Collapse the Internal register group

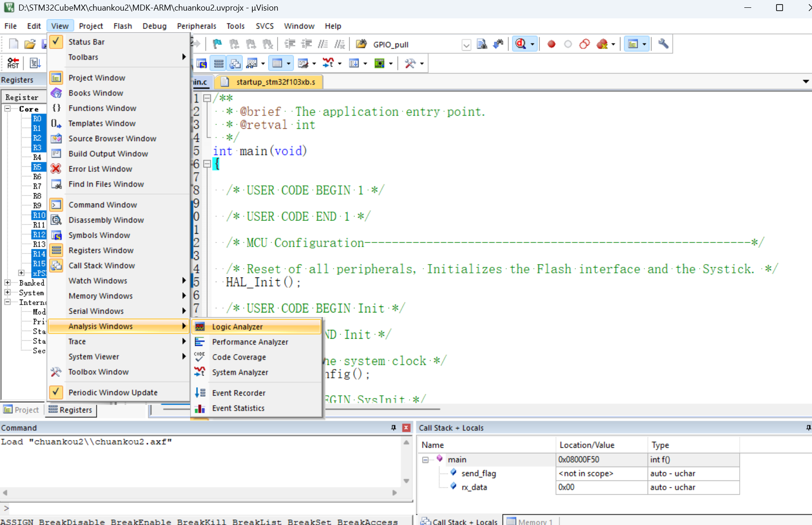coord(8,302)
